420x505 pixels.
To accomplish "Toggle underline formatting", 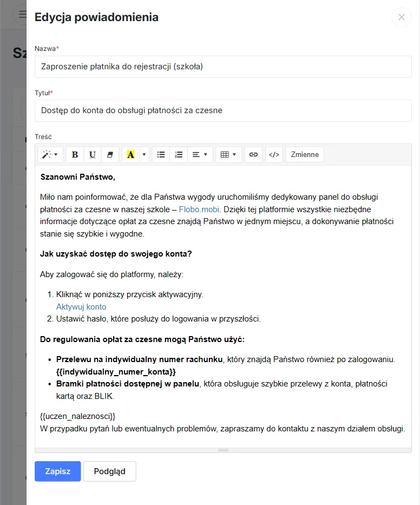I will tap(93, 154).
